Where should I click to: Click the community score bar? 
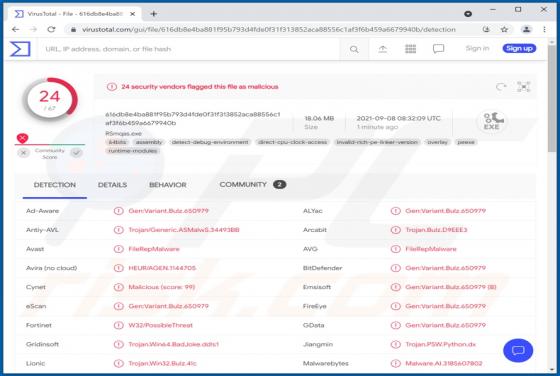50,145
